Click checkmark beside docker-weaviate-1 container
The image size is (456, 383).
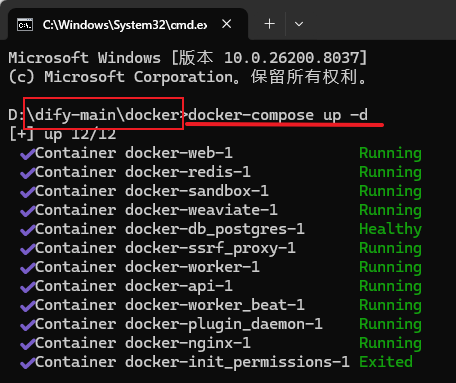[27, 211]
